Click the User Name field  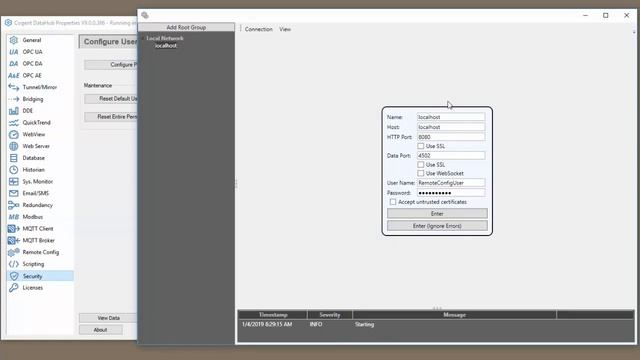451,183
